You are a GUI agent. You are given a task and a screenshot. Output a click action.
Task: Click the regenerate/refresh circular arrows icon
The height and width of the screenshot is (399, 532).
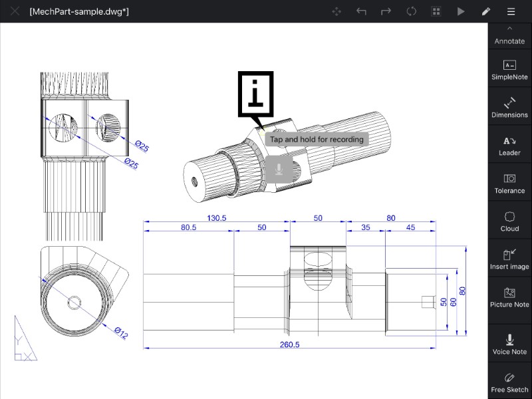411,11
